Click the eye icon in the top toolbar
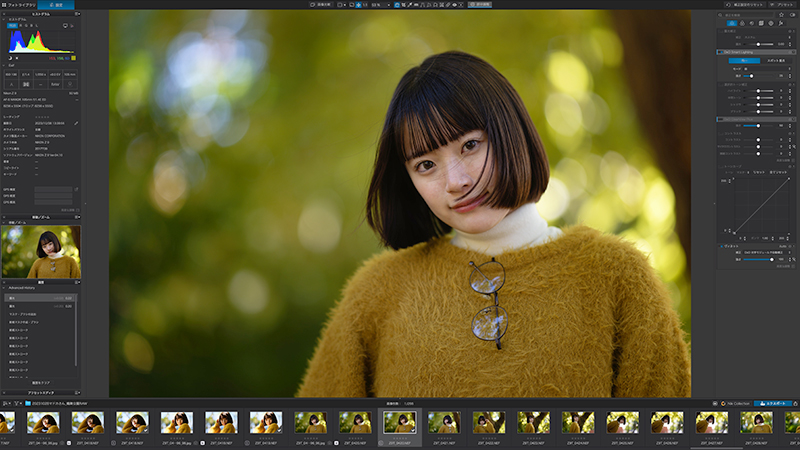Screen dimensions: 800x450 454,5
